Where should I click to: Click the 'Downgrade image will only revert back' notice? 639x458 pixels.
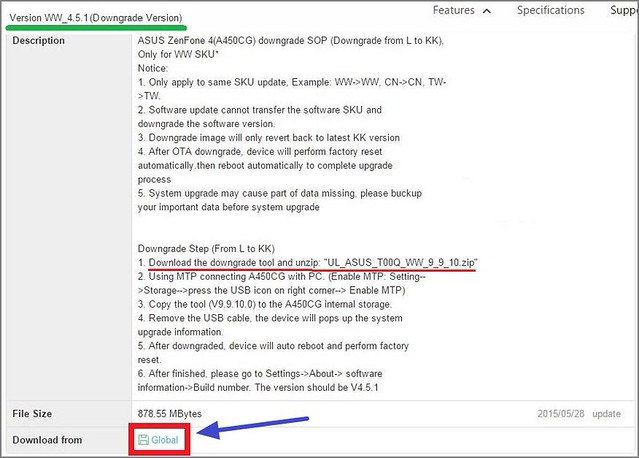pos(269,138)
